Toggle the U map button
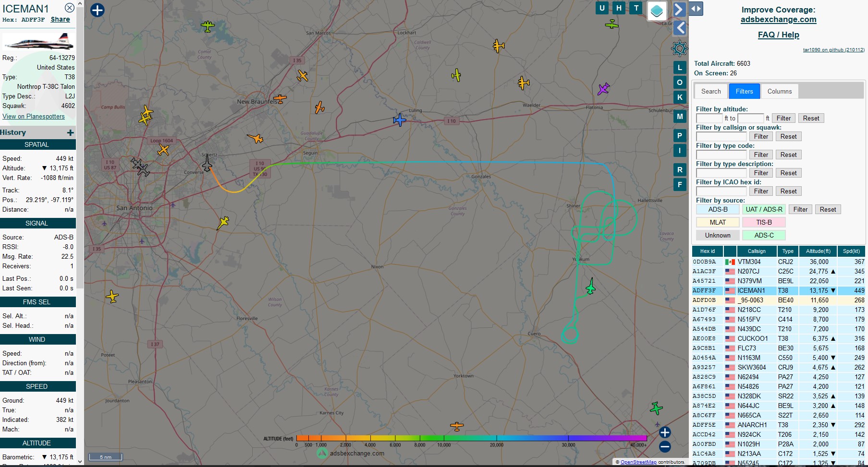This screenshot has width=868, height=467. (x=602, y=8)
